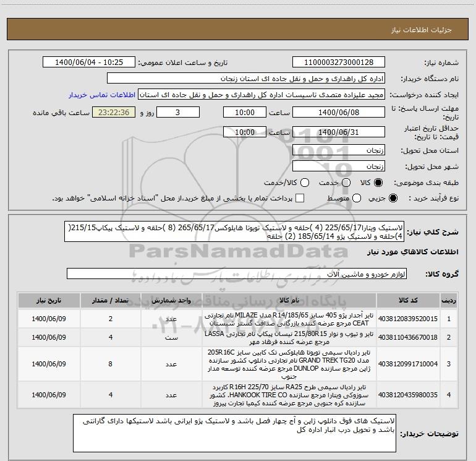476x461 pixels.
Task: Click the delivery city field زنجان
Action: 339,166
